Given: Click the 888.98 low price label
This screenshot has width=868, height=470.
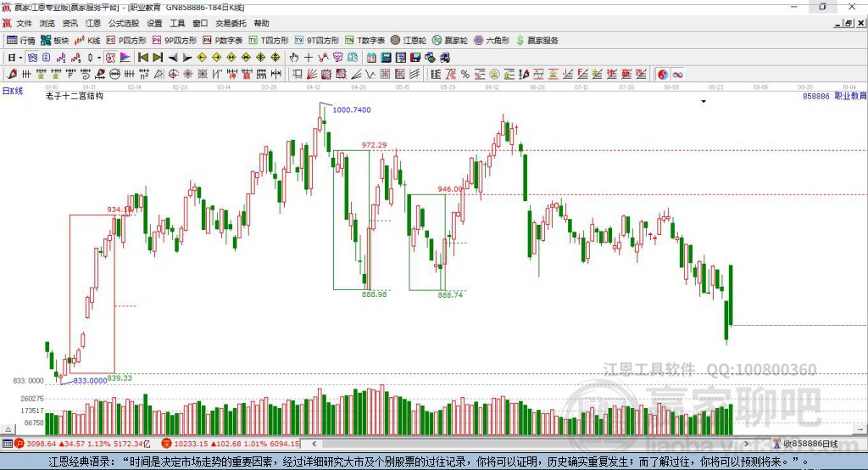Looking at the screenshot, I should (x=374, y=294).
